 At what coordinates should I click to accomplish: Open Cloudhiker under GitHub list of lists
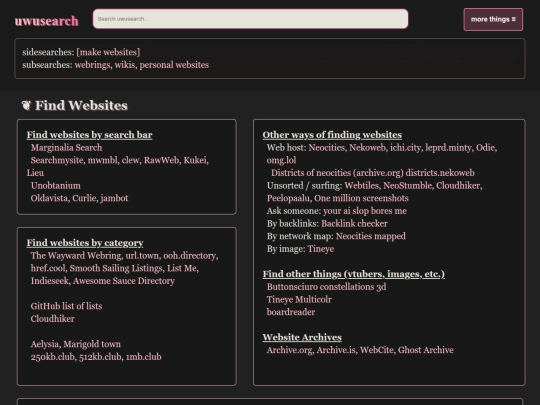[x=52, y=319]
